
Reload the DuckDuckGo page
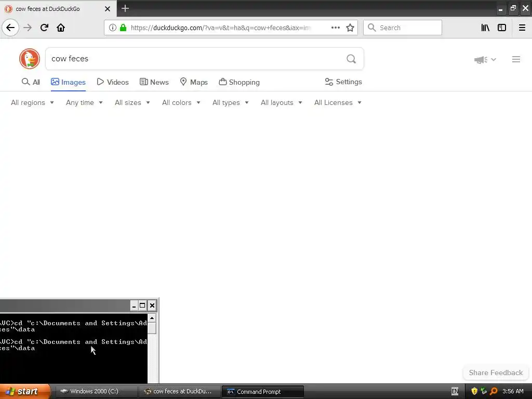point(44,28)
